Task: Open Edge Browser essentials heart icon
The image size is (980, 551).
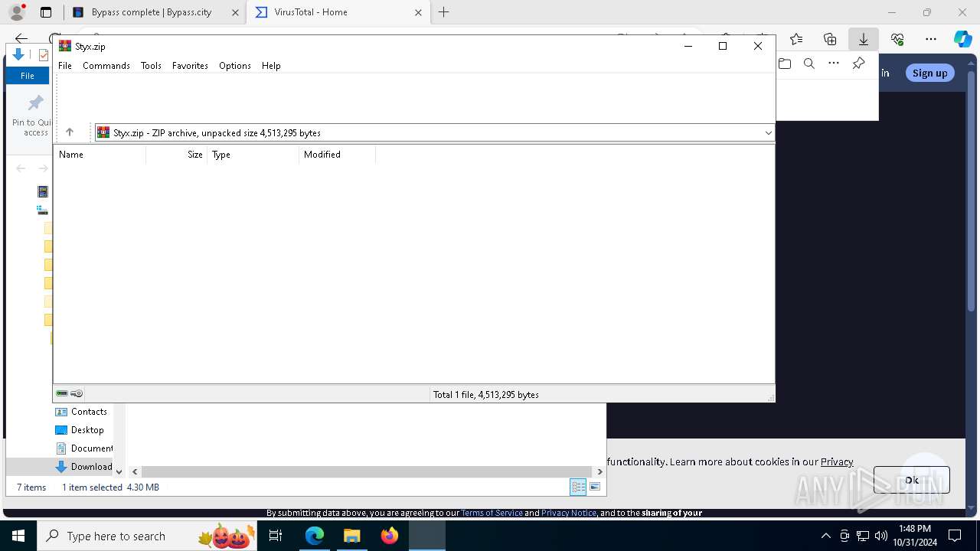Action: (897, 39)
